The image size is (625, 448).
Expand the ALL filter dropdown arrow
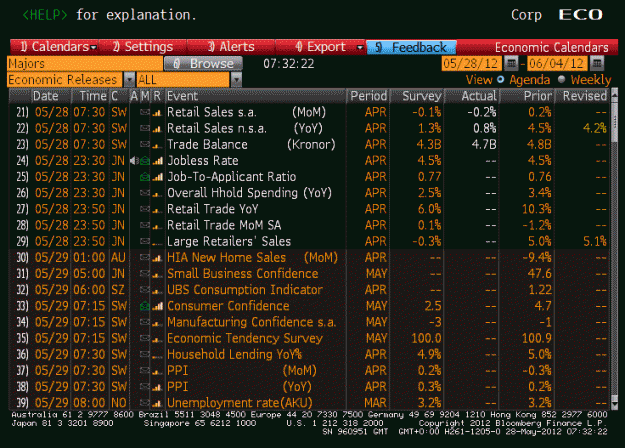[x=236, y=80]
